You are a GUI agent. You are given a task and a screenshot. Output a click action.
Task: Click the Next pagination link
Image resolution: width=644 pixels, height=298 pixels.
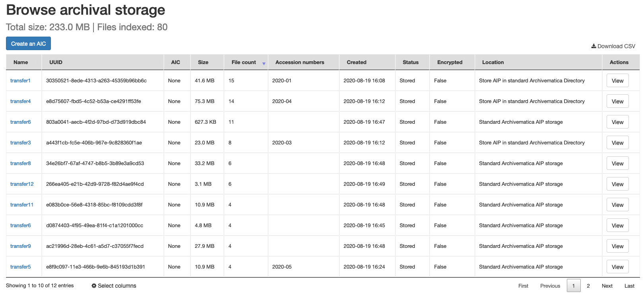pos(607,286)
